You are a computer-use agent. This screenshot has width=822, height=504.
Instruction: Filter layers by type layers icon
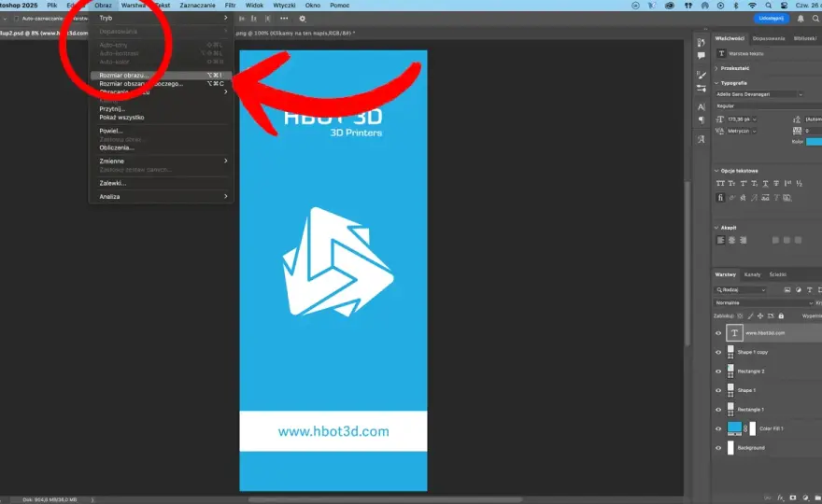point(810,289)
